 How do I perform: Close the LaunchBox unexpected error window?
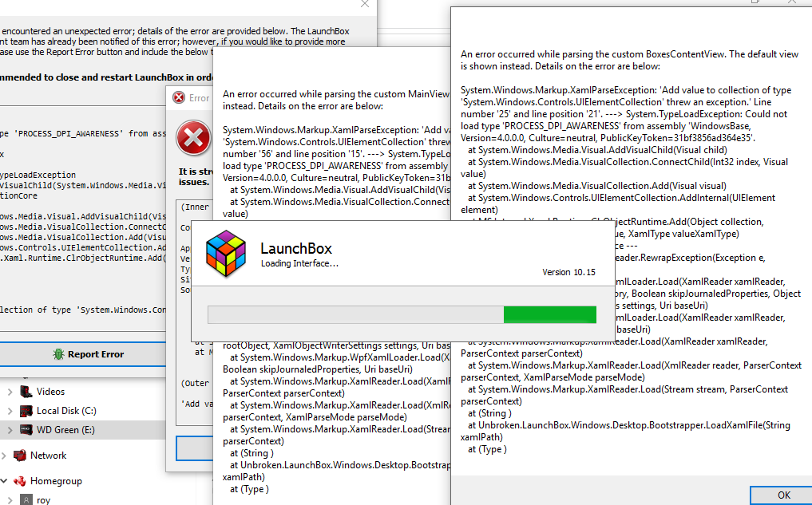[x=365, y=4]
